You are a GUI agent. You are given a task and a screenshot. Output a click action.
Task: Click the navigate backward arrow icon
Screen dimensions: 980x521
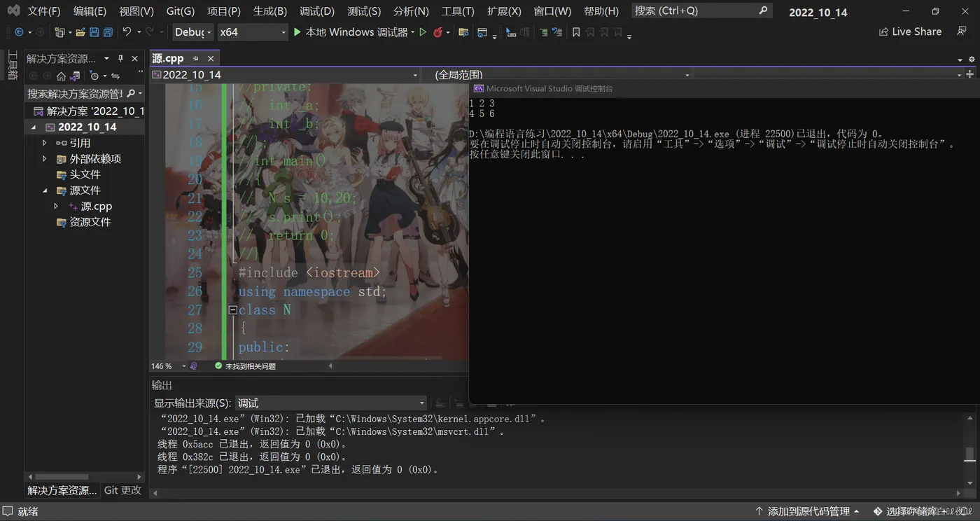(x=19, y=32)
